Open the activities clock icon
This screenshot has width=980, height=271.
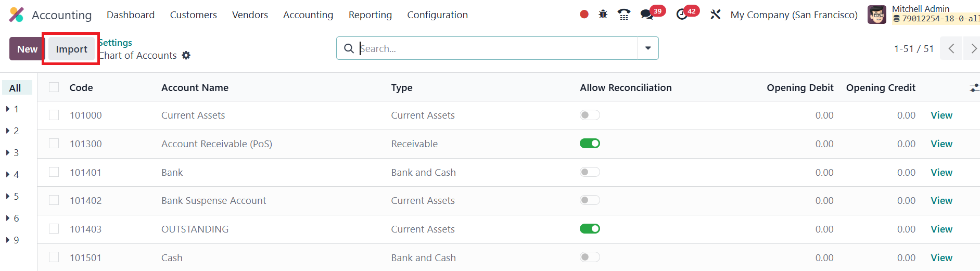coord(682,15)
